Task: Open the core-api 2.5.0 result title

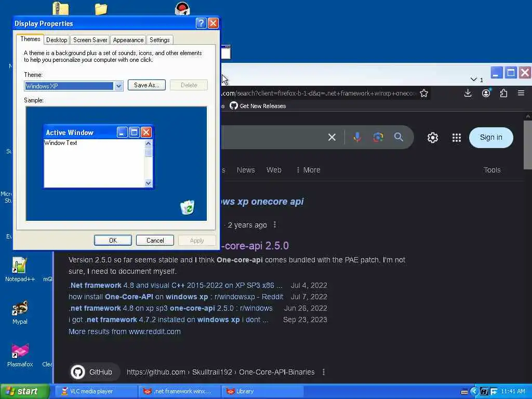Action: pos(255,246)
